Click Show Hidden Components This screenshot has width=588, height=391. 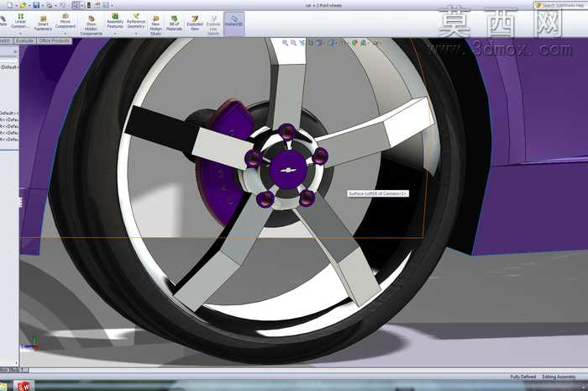91,25
